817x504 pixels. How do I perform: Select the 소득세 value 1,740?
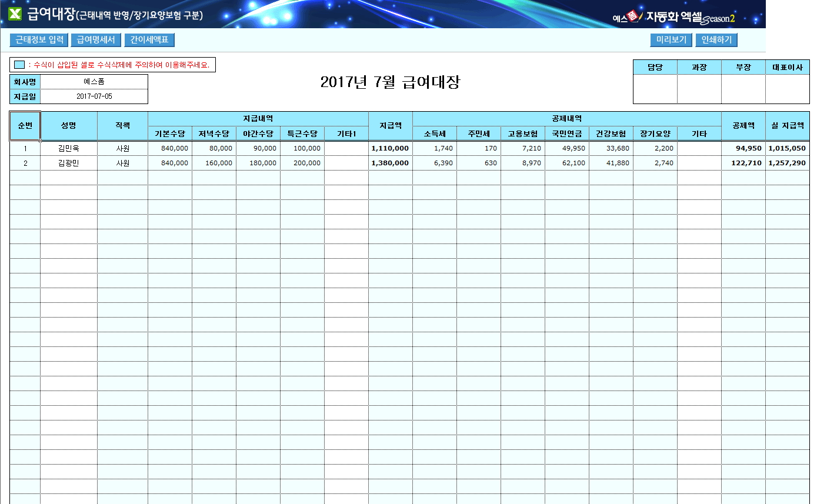click(435, 148)
